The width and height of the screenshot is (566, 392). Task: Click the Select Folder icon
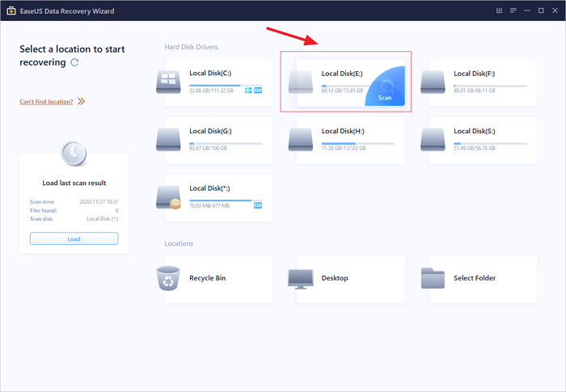click(x=433, y=278)
